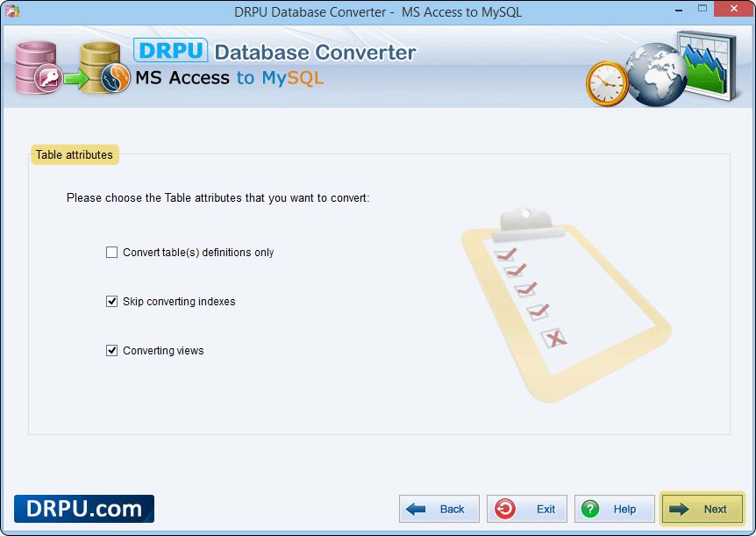Click the 'Table attributes' group label
The width and height of the screenshot is (756, 536).
(x=75, y=155)
